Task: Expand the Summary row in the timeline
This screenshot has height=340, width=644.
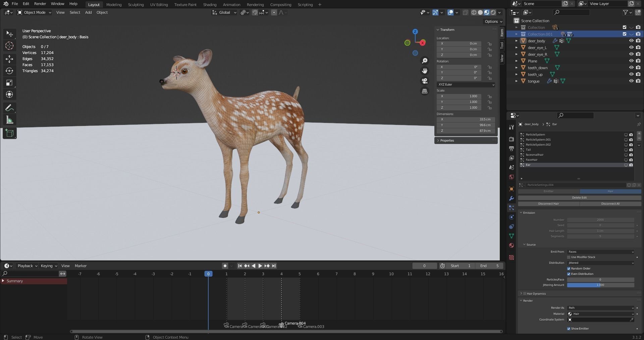Action: pyautogui.click(x=3, y=281)
